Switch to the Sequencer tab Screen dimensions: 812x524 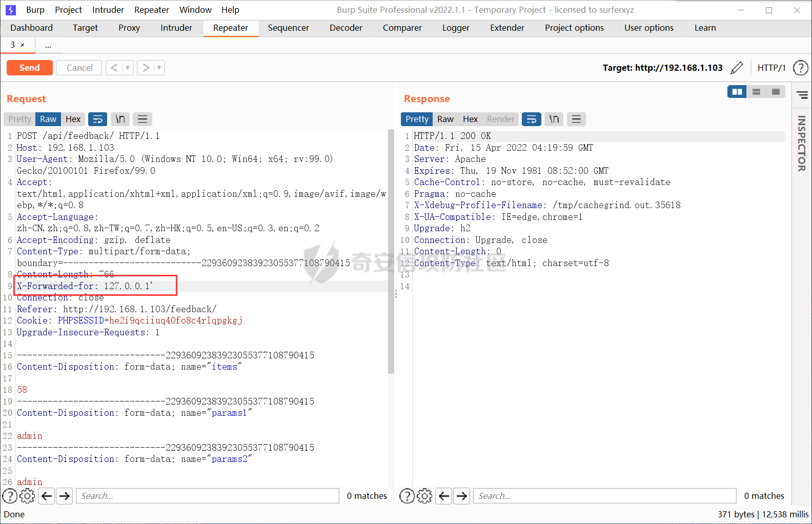(288, 28)
